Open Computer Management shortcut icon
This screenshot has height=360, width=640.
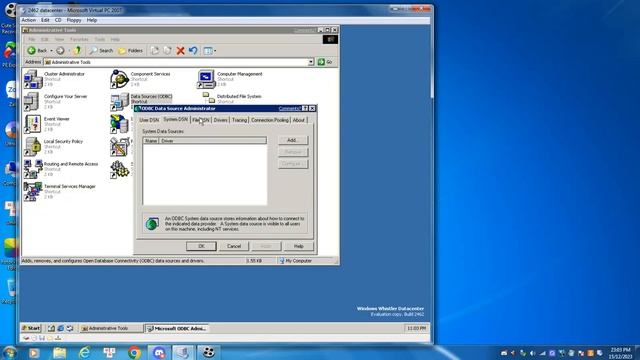click(206, 79)
